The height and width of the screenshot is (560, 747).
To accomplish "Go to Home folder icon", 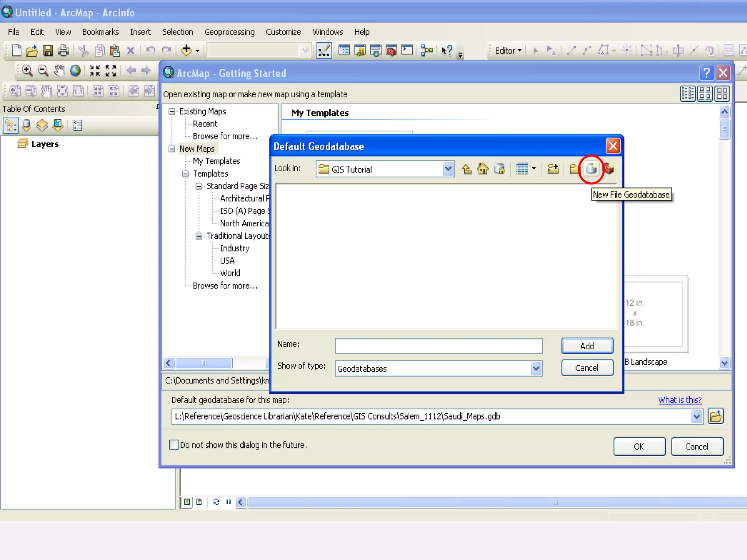I will pos(483,169).
